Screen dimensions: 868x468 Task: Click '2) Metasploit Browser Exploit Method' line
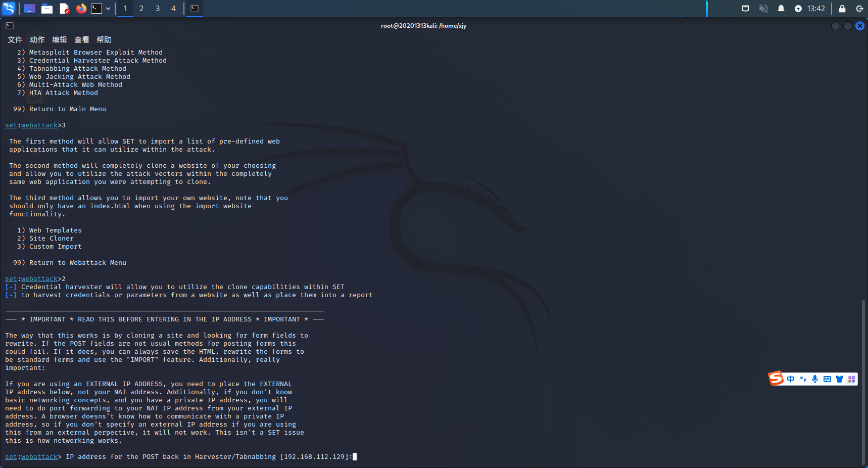click(x=90, y=53)
